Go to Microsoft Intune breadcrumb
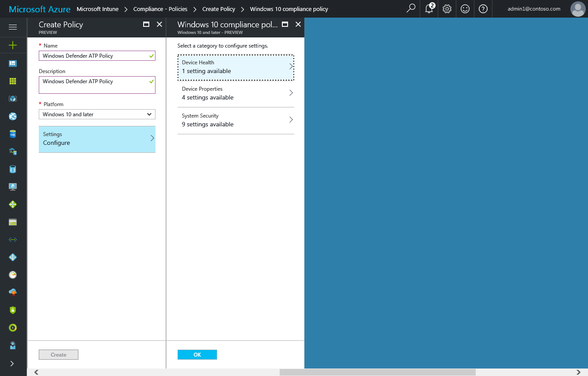The height and width of the screenshot is (376, 588). click(x=97, y=9)
